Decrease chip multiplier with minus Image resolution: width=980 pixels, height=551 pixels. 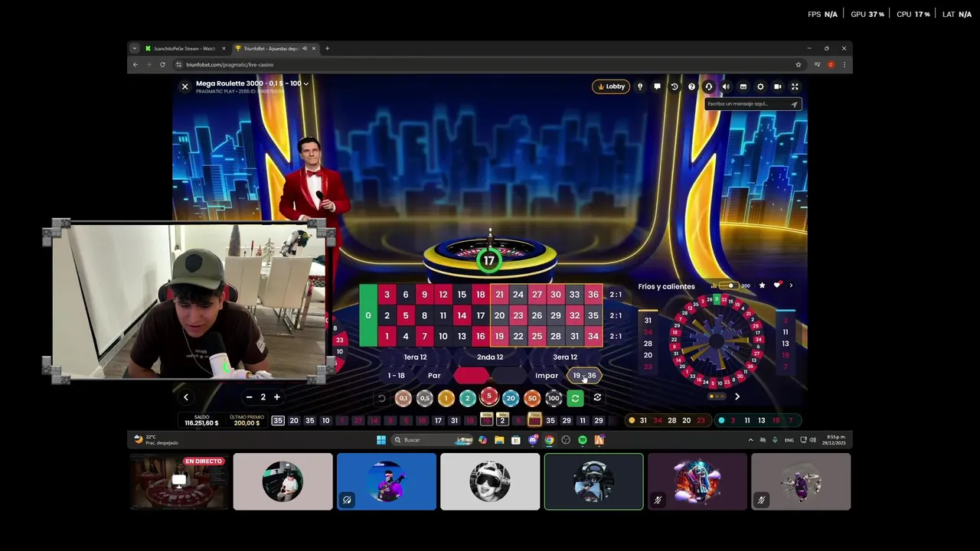coord(249,397)
